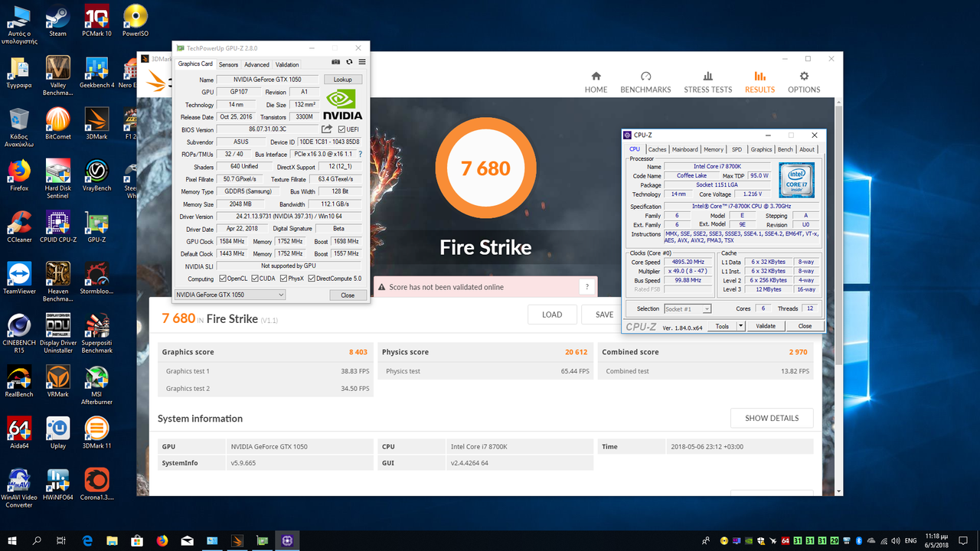The width and height of the screenshot is (980, 551).
Task: Open the Tools dropdown arrow in CPU-Z
Action: pos(740,326)
